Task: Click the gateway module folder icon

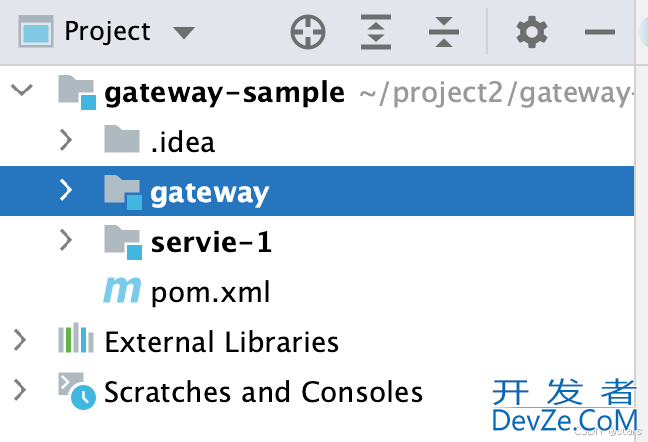Action: pyautogui.click(x=123, y=192)
